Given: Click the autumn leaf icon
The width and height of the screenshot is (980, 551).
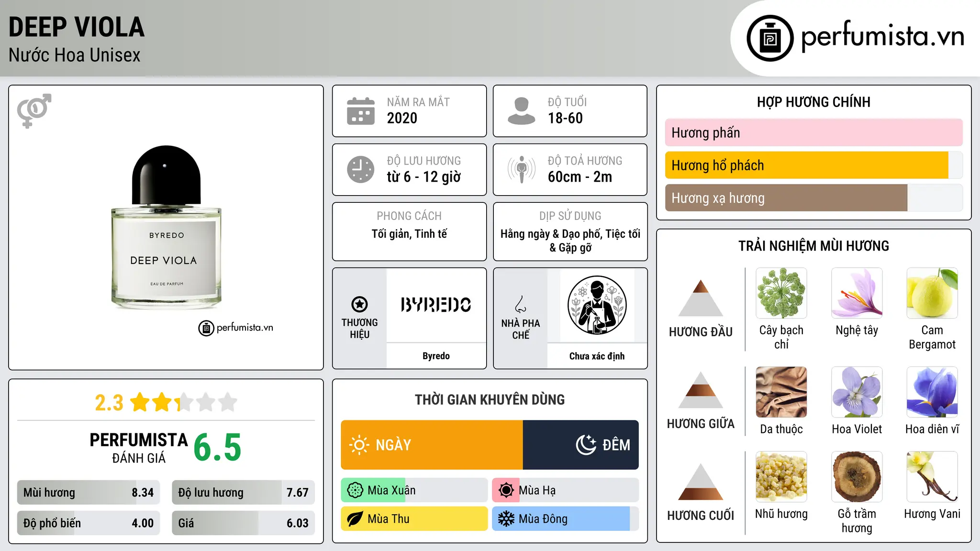Looking at the screenshot, I should [x=355, y=519].
